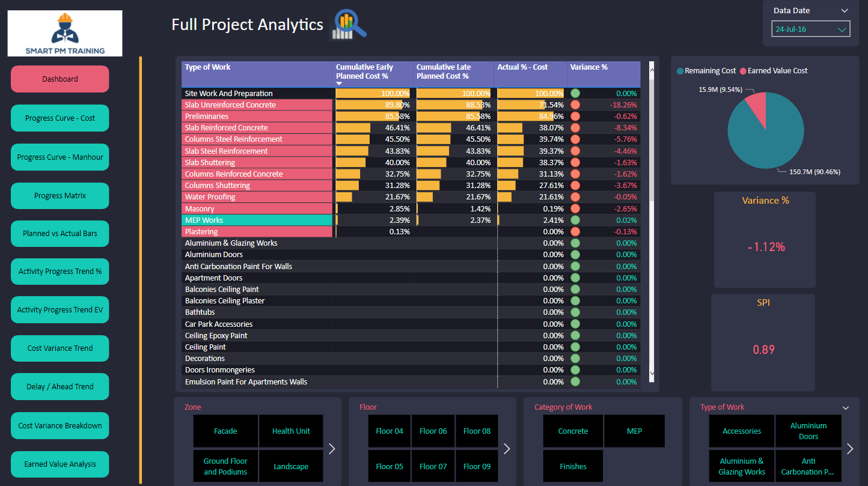Click the right navigation arrow in the Zone slicer
The image size is (868, 486).
(331, 448)
